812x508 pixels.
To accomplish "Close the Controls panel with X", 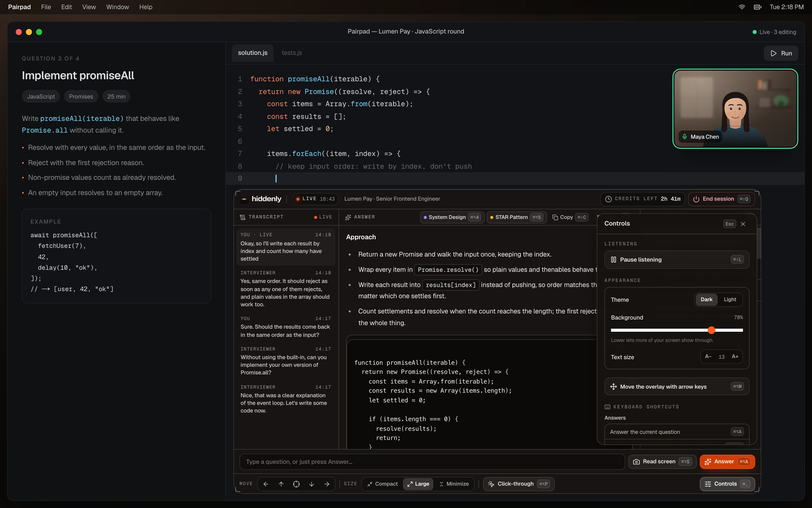I will tap(743, 224).
